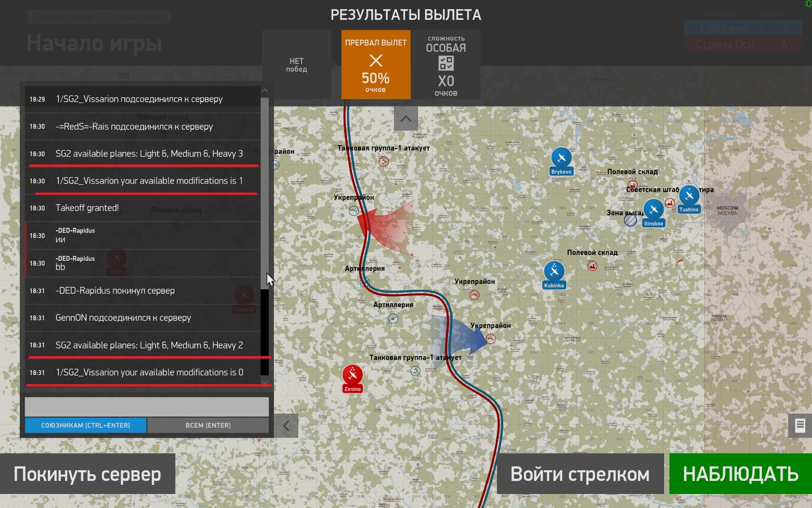Click the 'Артиллерия' icon near blue arrow
The height and width of the screenshot is (508, 812).
tap(393, 318)
